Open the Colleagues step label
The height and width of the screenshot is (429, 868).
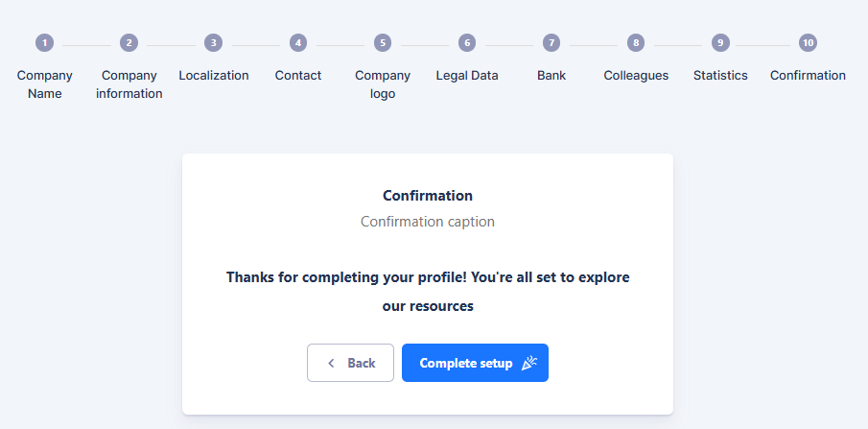coord(636,76)
